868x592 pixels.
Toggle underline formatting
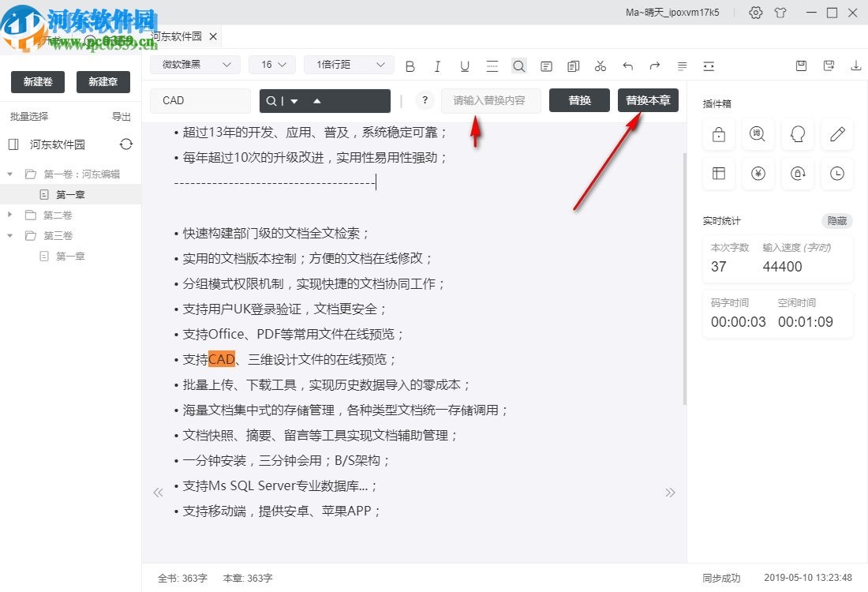point(465,66)
